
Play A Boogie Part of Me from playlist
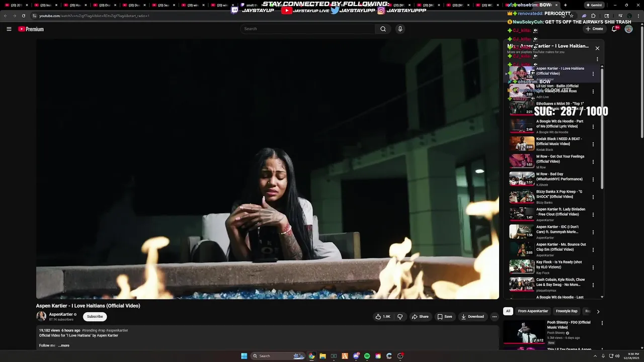click(x=522, y=126)
